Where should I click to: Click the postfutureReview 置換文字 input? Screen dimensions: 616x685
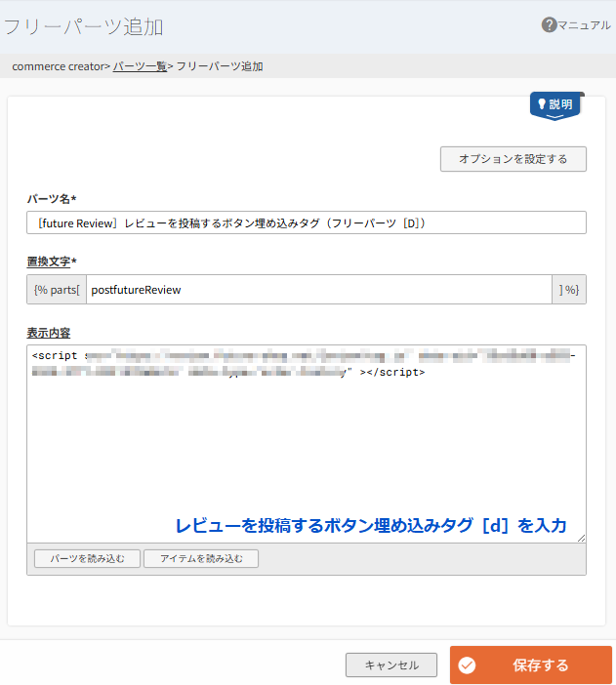318,290
